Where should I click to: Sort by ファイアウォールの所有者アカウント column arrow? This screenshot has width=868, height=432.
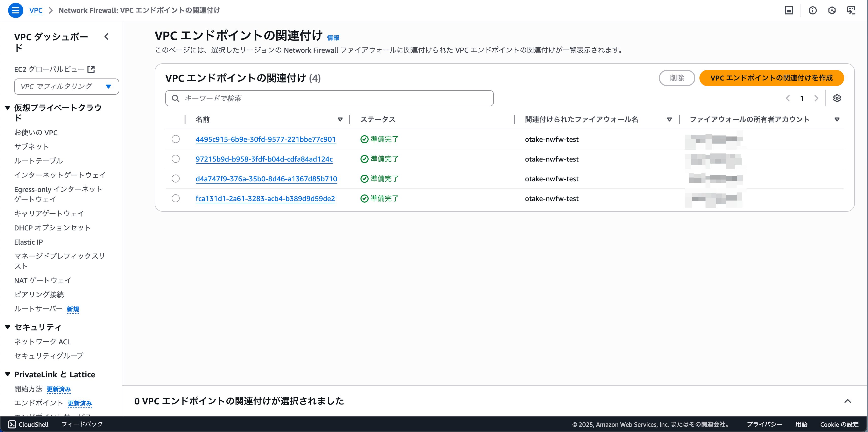tap(837, 120)
